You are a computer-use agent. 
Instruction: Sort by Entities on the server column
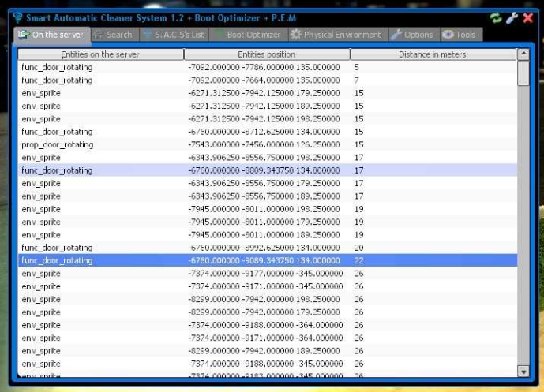[x=100, y=54]
